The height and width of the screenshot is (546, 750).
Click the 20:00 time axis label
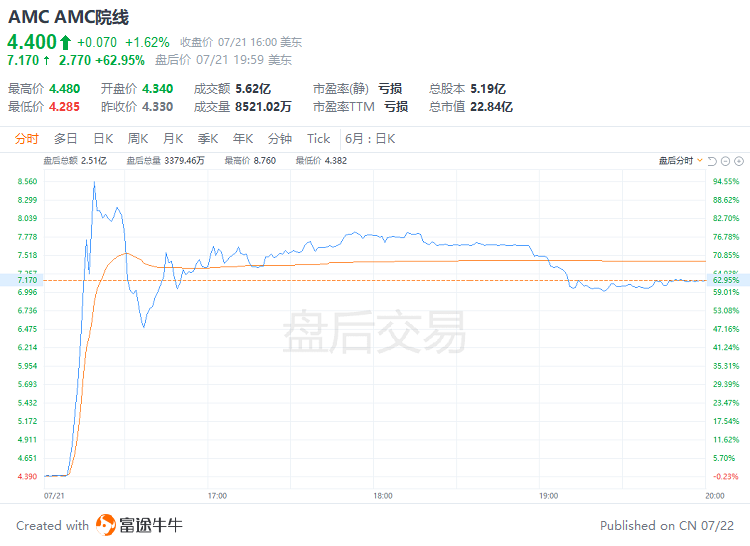(715, 496)
